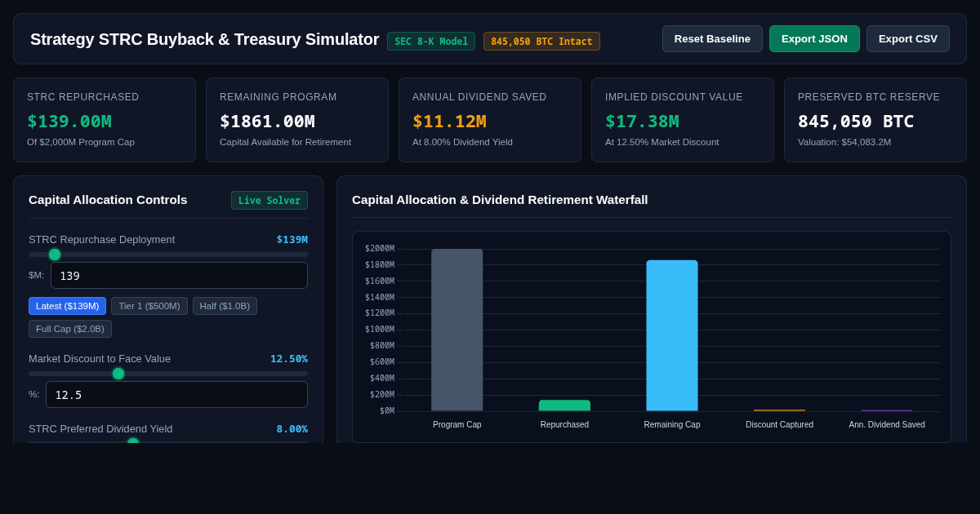980x514 pixels.
Task: Choose the Tier 1 ($500M) preset
Action: (149, 306)
